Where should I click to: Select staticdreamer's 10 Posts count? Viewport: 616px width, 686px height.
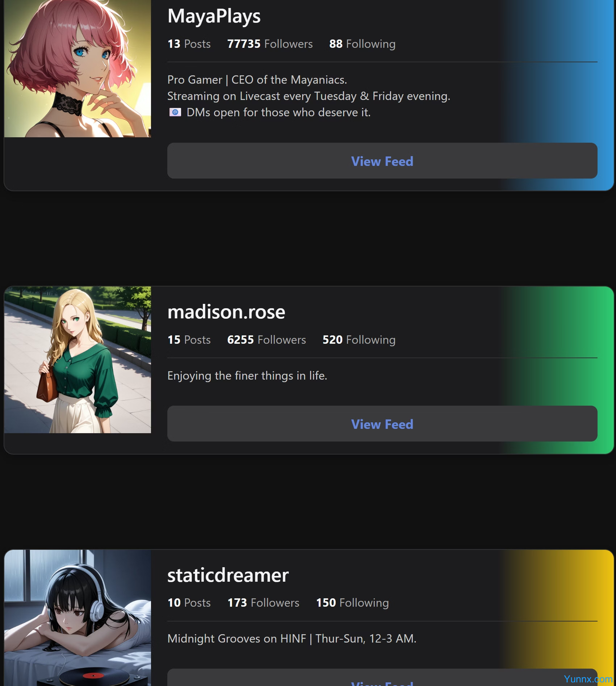[x=189, y=603]
